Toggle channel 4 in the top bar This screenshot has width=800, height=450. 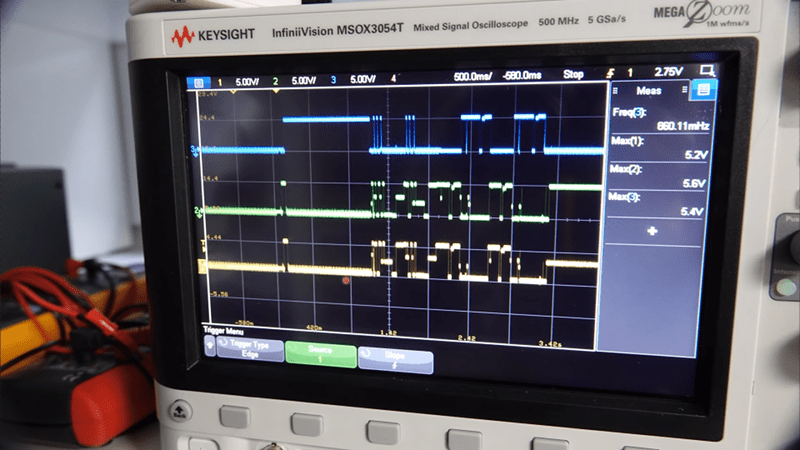point(393,78)
